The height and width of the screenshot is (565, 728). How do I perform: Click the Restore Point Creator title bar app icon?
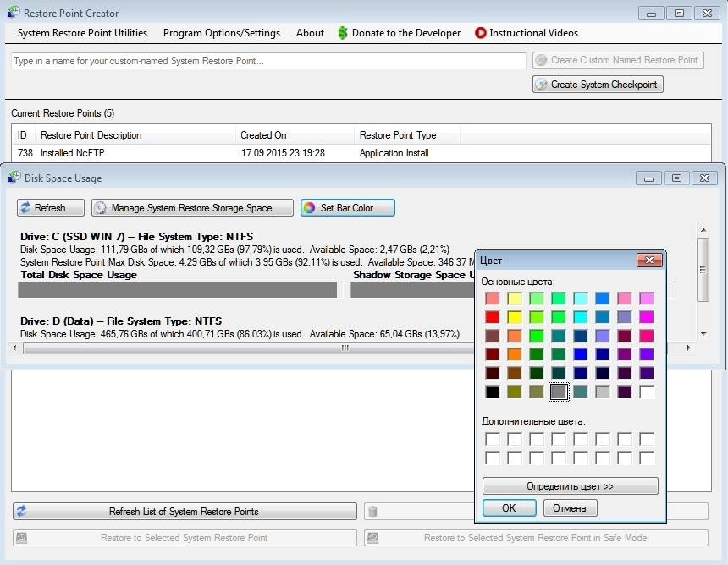pos(14,13)
